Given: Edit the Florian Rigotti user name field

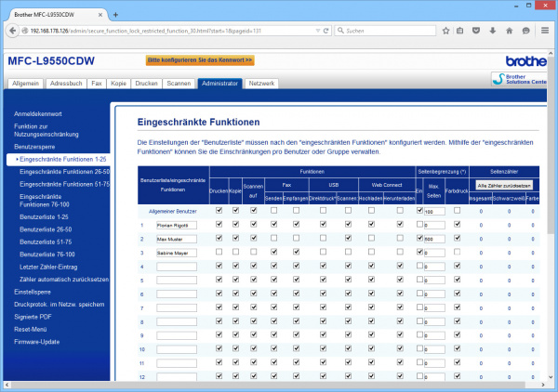Looking at the screenshot, I should coord(177,226).
